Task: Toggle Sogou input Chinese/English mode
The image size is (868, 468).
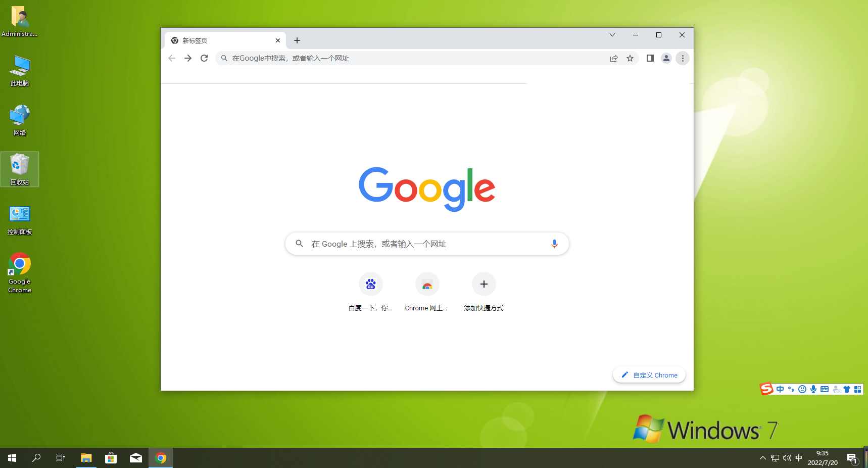Action: pos(781,389)
